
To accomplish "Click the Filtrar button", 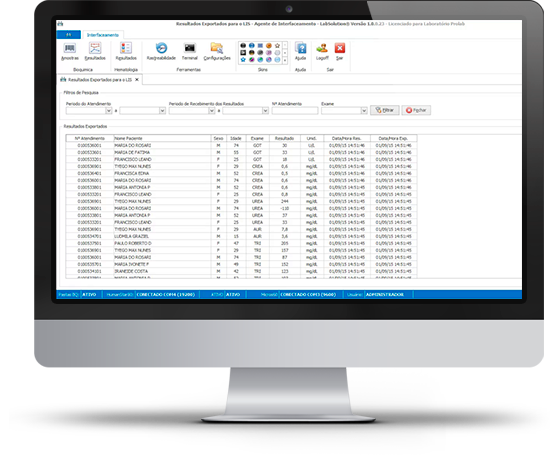I will pyautogui.click(x=385, y=110).
